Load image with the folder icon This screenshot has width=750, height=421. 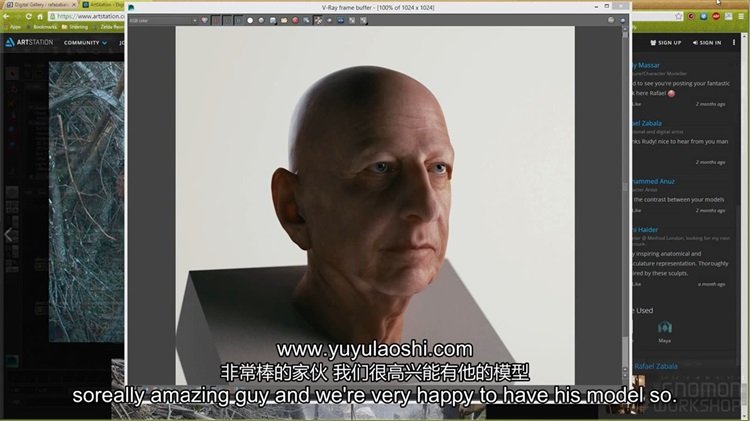tap(284, 21)
